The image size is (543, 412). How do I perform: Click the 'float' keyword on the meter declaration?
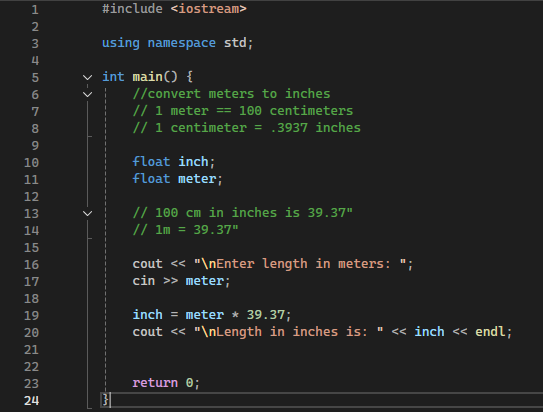151,179
